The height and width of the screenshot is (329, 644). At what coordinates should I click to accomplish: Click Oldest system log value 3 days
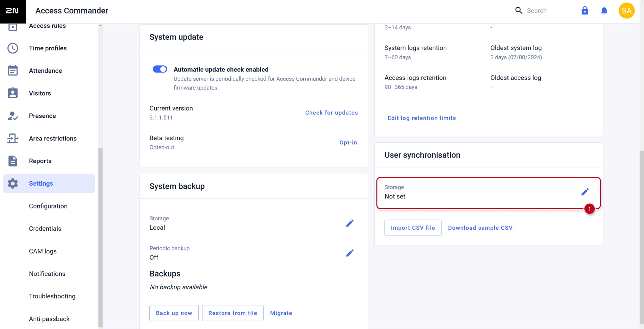pos(516,57)
